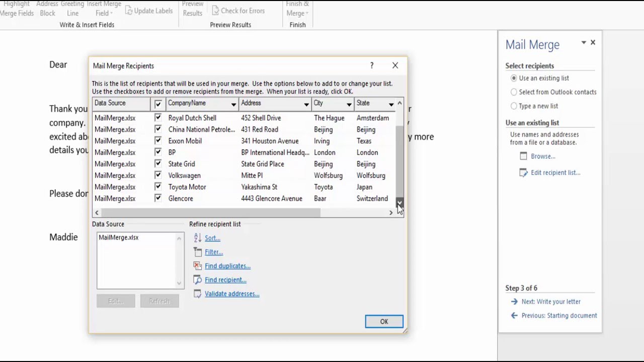Image resolution: width=644 pixels, height=362 pixels.
Task: Click the Find duplicates icon
Action: 197,266
